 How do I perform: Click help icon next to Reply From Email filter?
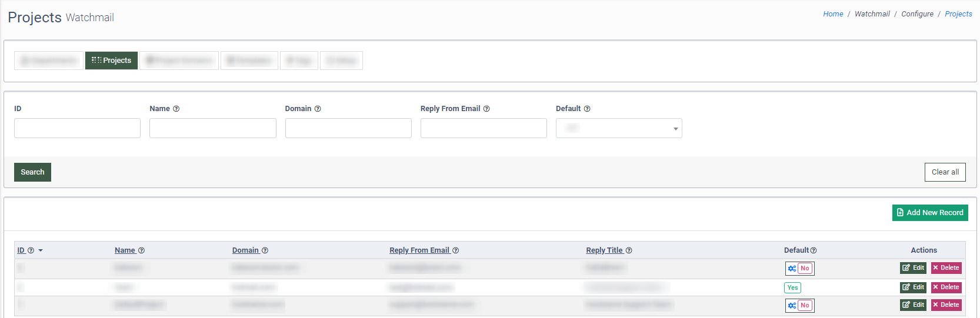486,109
